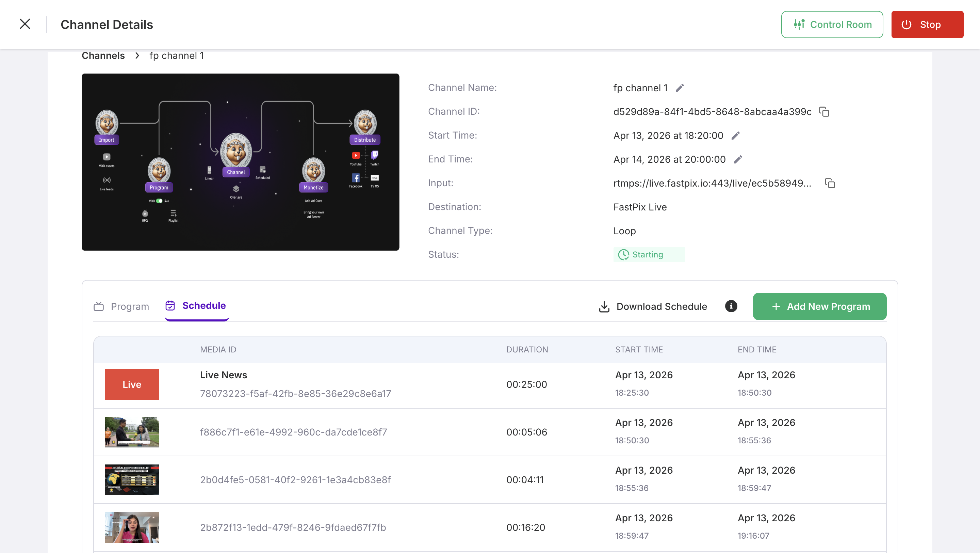Click the schedule info icon
The width and height of the screenshot is (980, 553).
point(731,306)
